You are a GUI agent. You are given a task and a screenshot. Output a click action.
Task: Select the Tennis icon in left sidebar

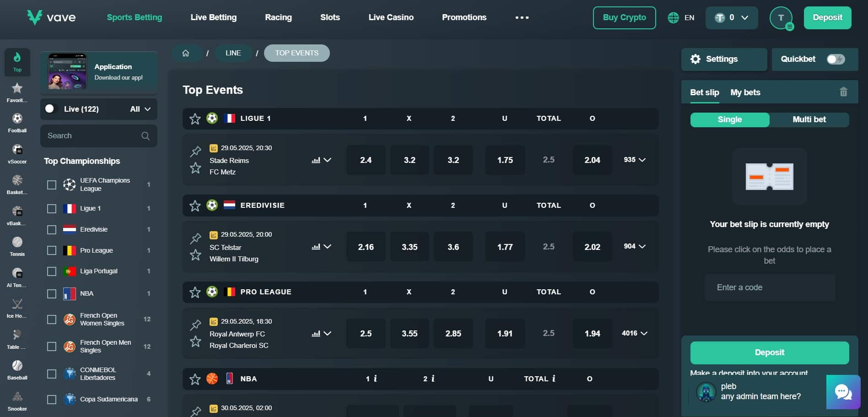pyautogui.click(x=17, y=246)
